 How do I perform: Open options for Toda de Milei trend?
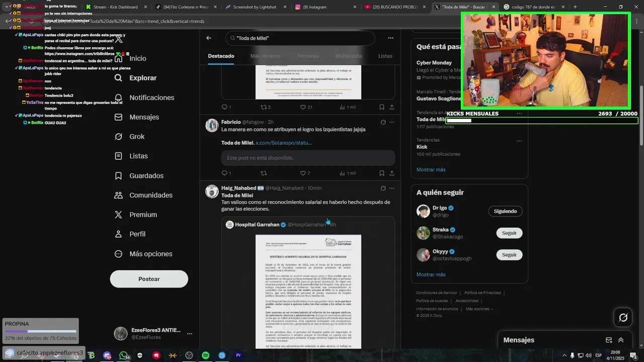click(x=519, y=114)
